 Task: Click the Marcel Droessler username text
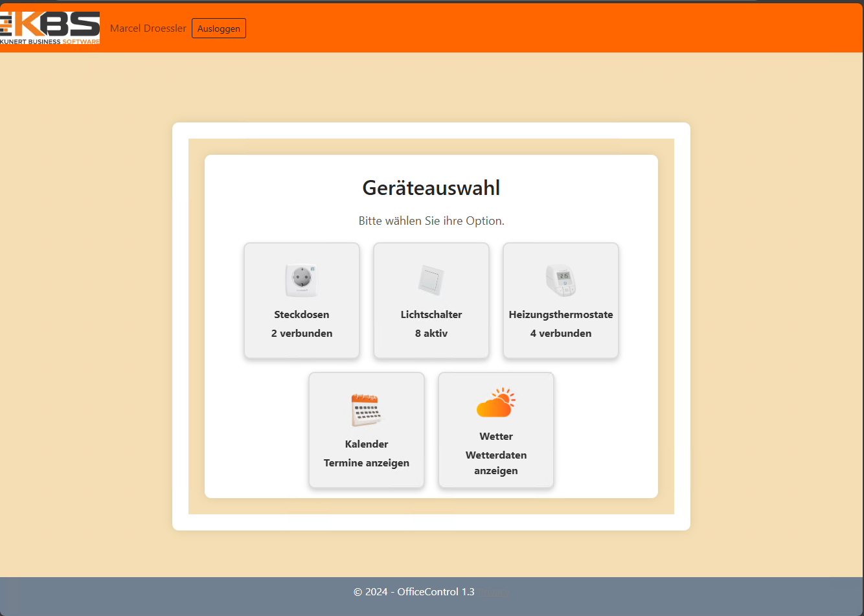(x=148, y=28)
